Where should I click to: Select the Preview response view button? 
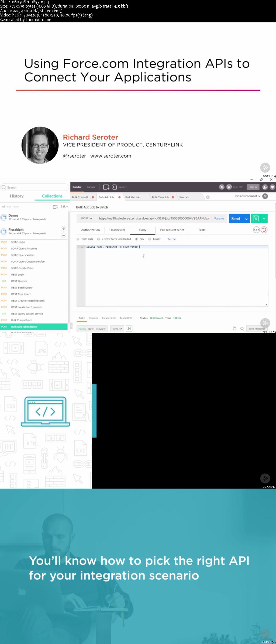click(x=101, y=329)
